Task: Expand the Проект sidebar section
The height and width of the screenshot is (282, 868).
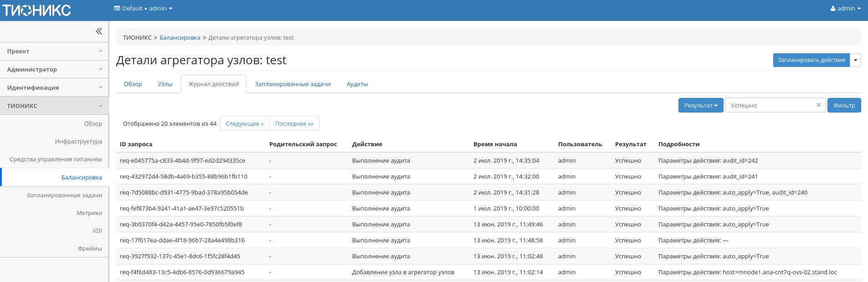Action: click(55, 51)
